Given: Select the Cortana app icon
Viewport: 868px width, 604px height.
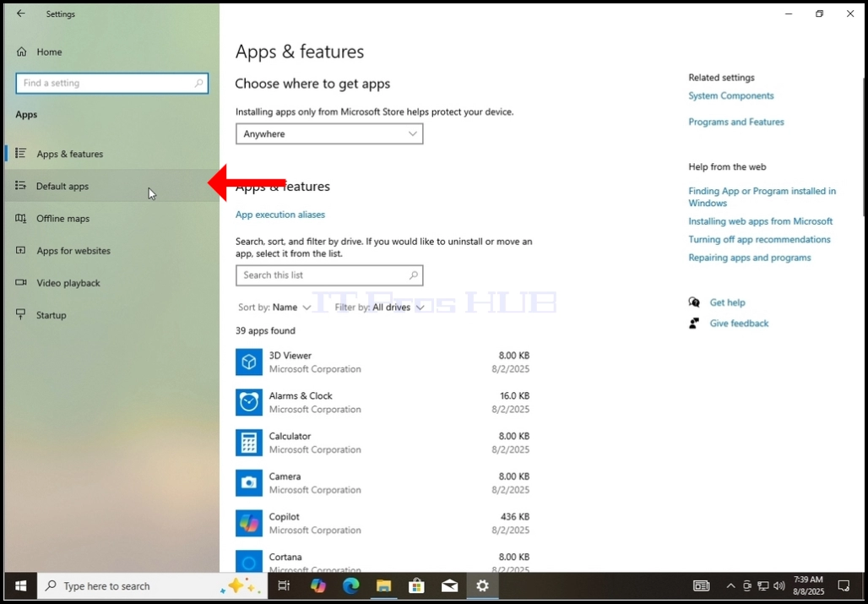Looking at the screenshot, I should [x=249, y=562].
